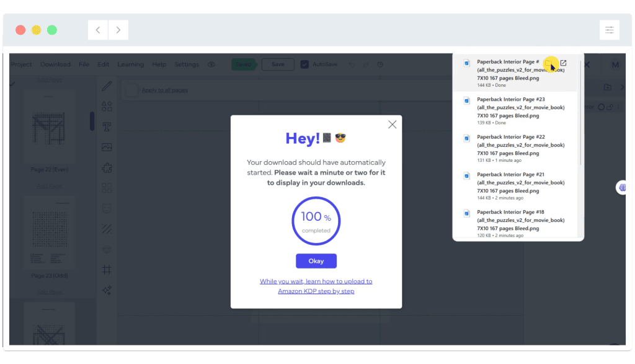Click the browser forward arrow
Image resolution: width=635 pixels, height=364 pixels.
(x=118, y=30)
